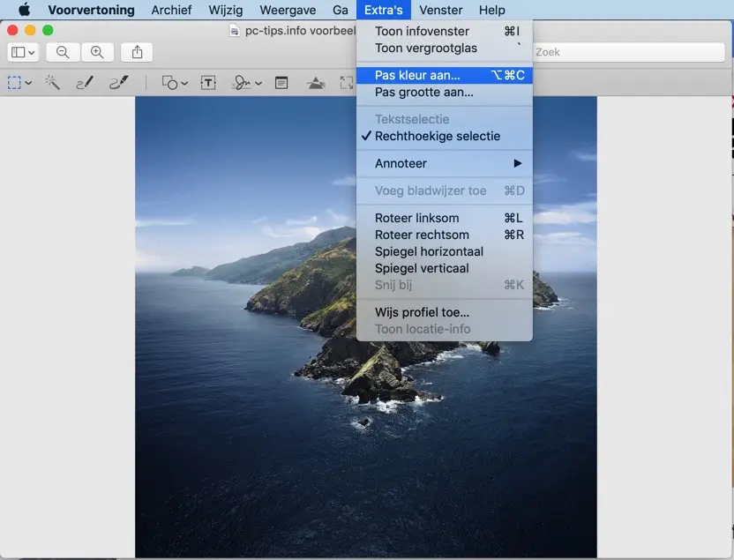Open the sidebar view dropdown chevron
Screen dimensions: 734x560
[x=32, y=52]
